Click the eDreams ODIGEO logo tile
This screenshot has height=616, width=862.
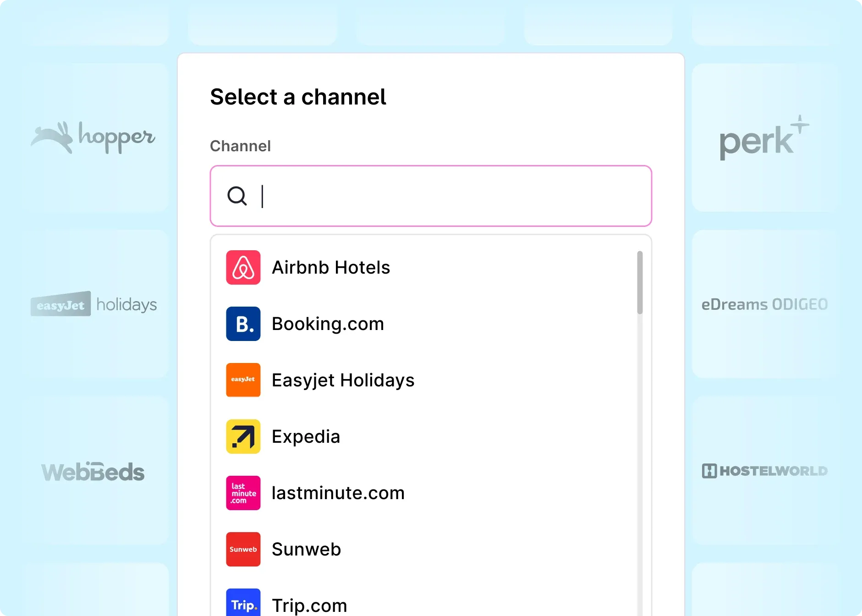click(x=766, y=304)
